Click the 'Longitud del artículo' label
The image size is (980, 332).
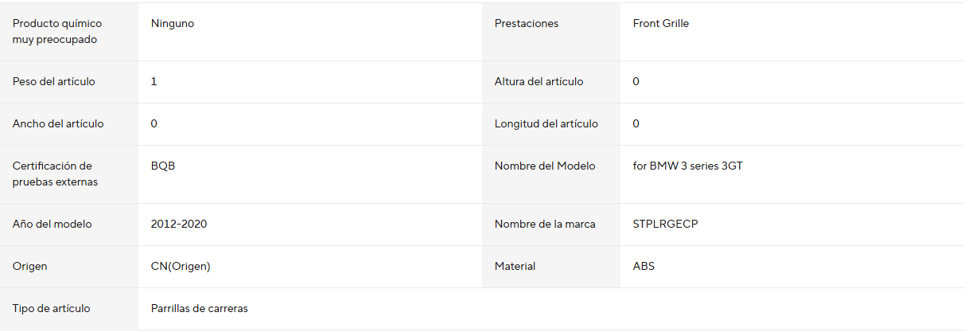click(x=546, y=124)
